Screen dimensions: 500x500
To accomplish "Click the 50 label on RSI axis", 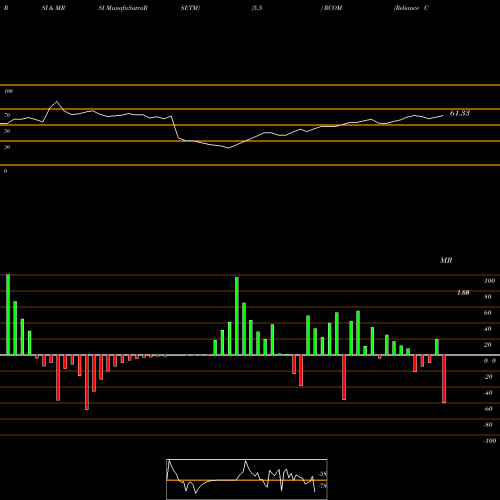I will click(x=7, y=131).
